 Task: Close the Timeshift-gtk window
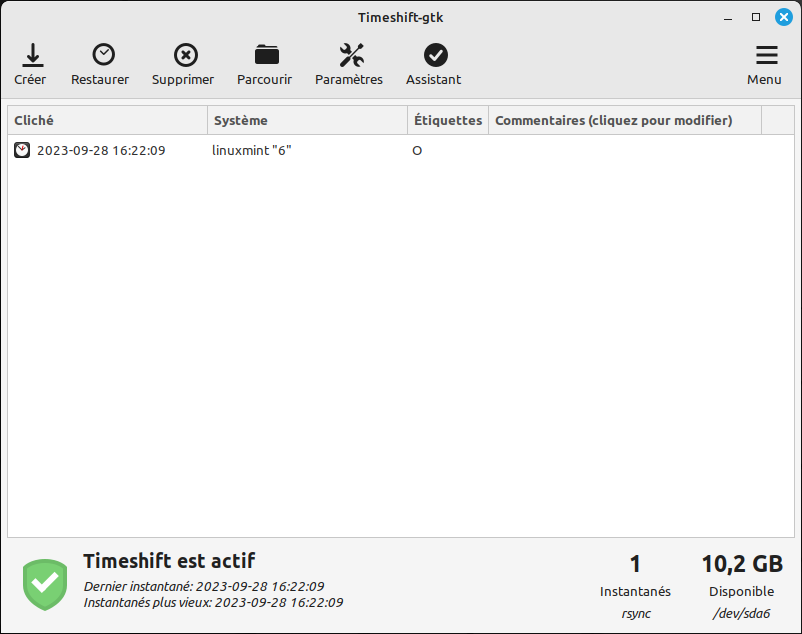pos(784,17)
